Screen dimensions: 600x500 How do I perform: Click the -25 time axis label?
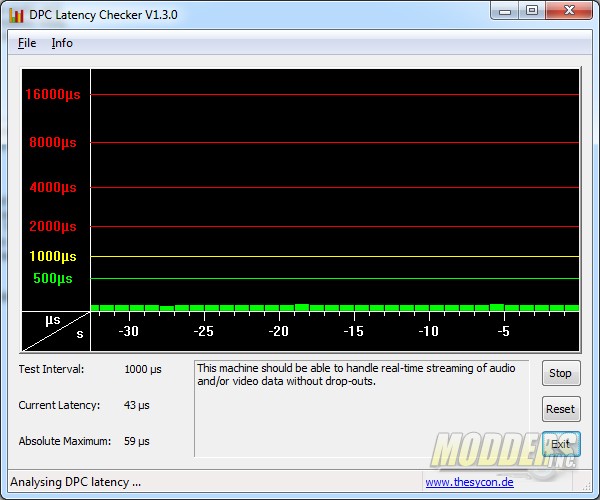tap(204, 331)
